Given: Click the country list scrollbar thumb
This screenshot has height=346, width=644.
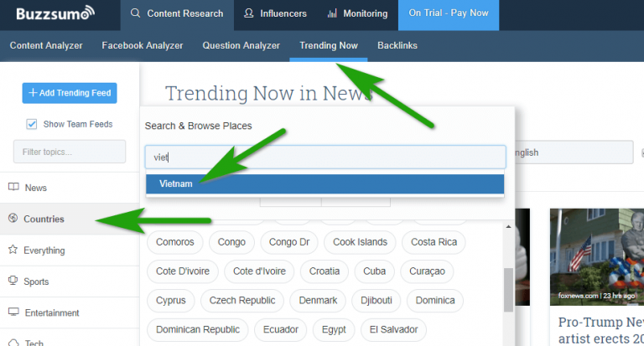Looking at the screenshot, I should click(x=508, y=290).
